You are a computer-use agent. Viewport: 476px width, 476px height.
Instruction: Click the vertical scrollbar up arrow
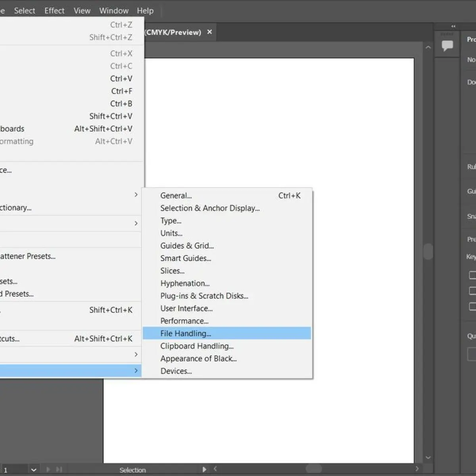pos(428,47)
